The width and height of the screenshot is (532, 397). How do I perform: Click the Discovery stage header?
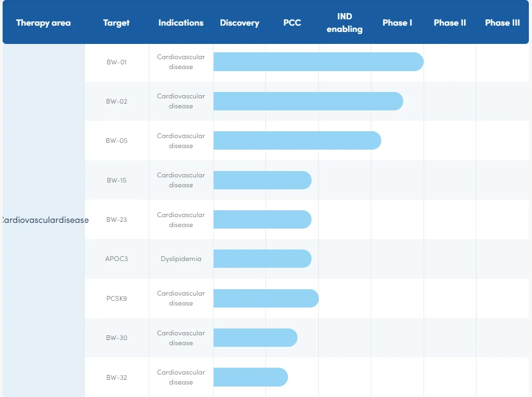pos(239,22)
